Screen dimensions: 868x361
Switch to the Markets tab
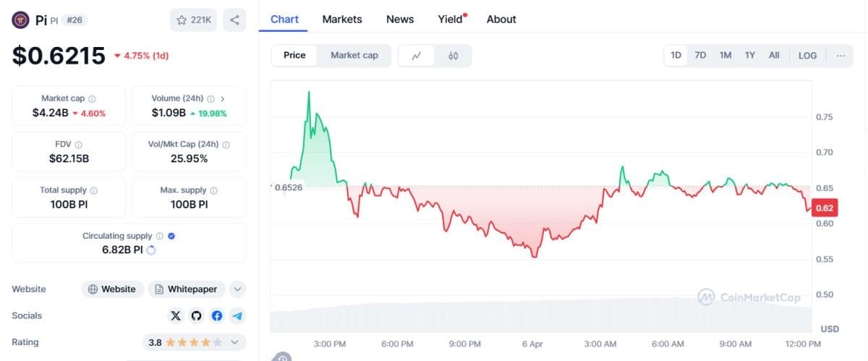[342, 20]
